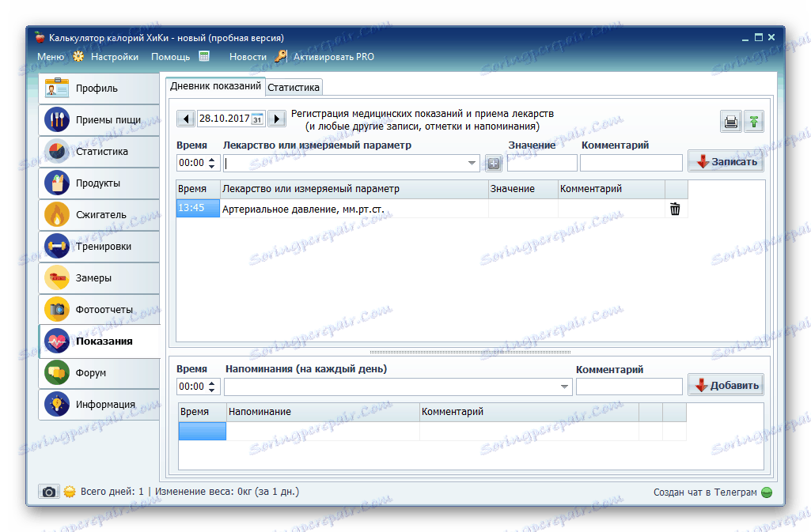
Task: Open the Приемы пищи section
Action: (x=99, y=120)
